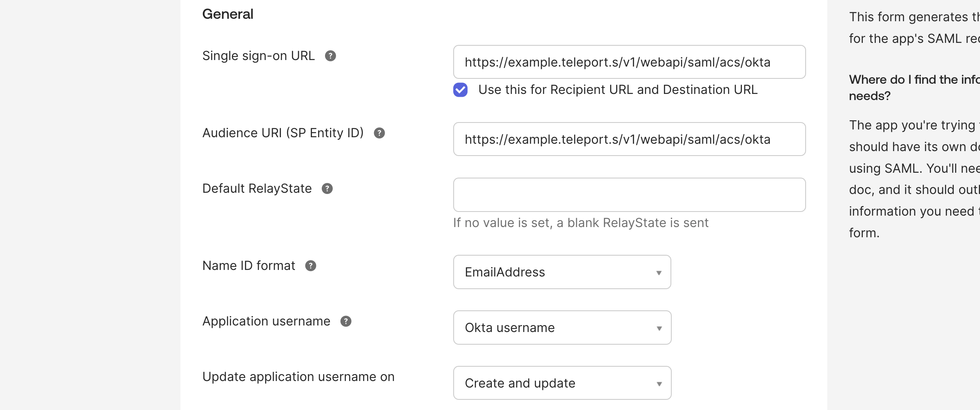Open help for Name ID format
This screenshot has width=980, height=410.
coord(311,266)
